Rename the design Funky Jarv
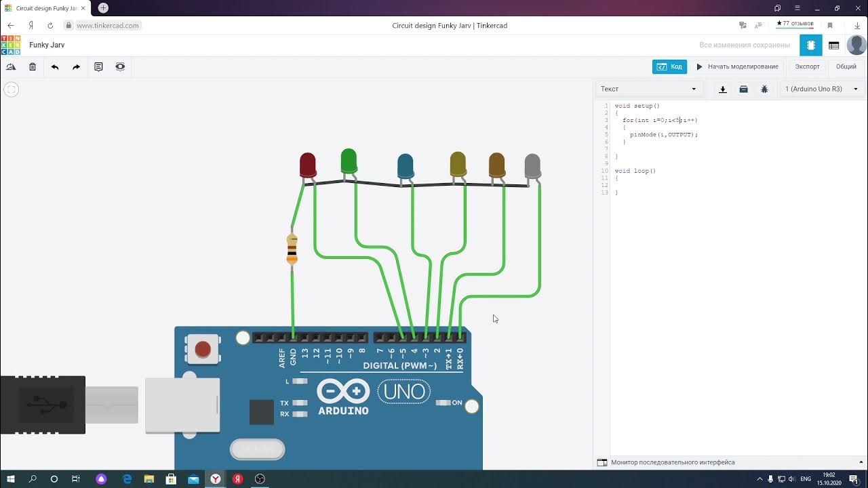 pyautogui.click(x=47, y=45)
